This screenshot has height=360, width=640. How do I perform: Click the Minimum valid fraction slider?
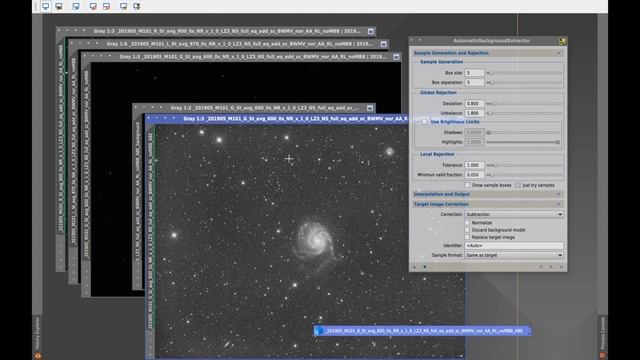pyautogui.click(x=524, y=175)
